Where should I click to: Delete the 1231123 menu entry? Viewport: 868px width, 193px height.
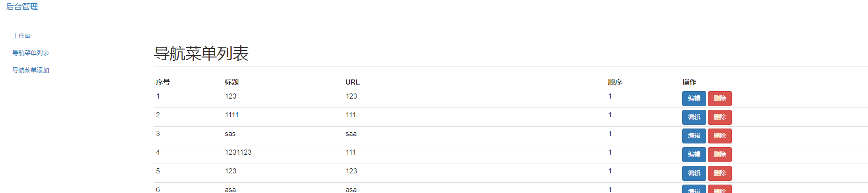(719, 155)
